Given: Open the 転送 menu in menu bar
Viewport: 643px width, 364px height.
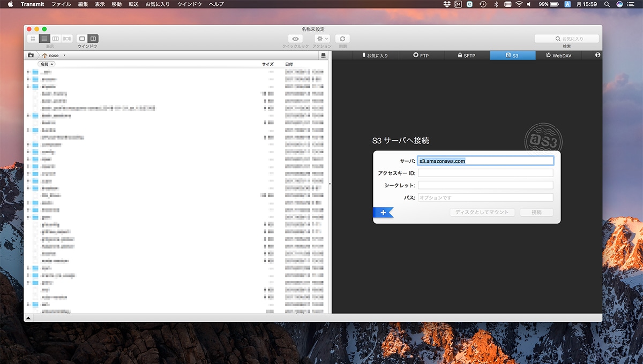Looking at the screenshot, I should [133, 4].
